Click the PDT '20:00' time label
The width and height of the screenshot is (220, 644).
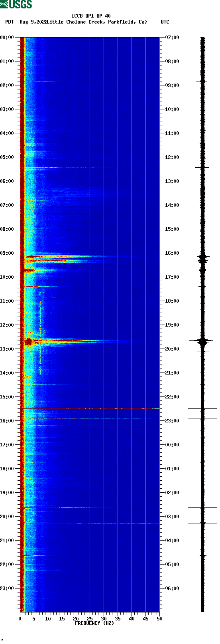pyautogui.click(x=7, y=517)
